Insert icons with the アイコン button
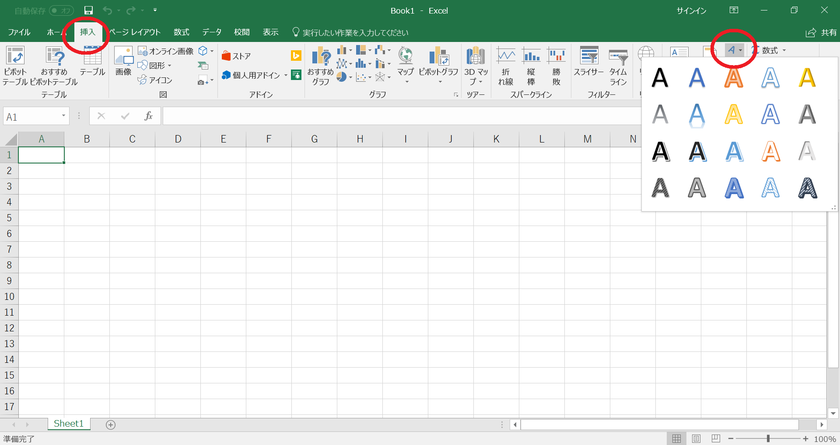The width and height of the screenshot is (840, 445). click(155, 80)
